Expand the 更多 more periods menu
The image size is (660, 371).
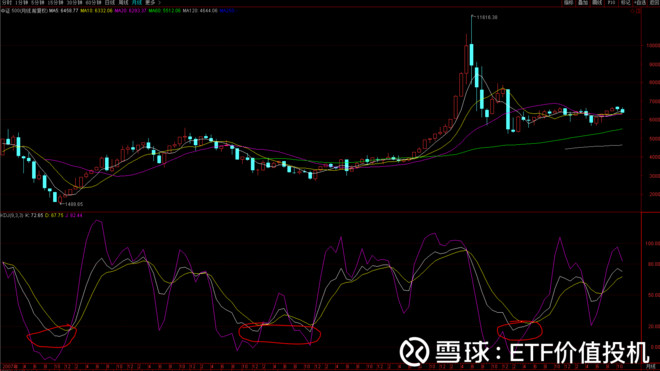pyautogui.click(x=152, y=3)
